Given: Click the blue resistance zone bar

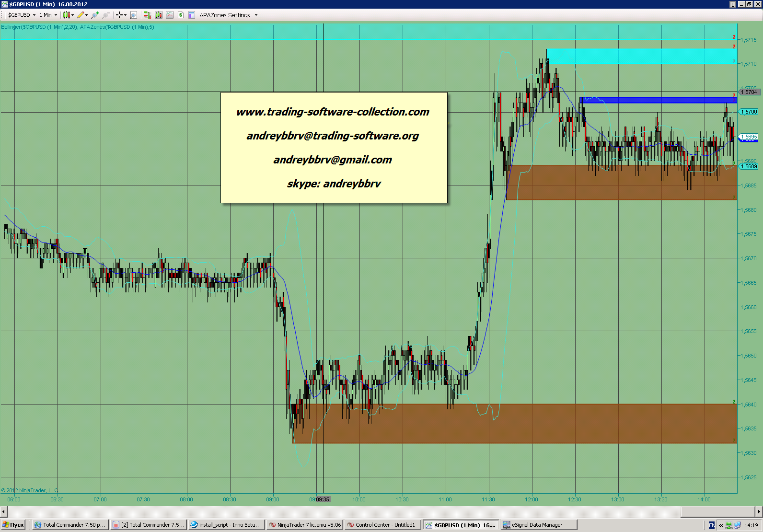Looking at the screenshot, I should point(658,100).
